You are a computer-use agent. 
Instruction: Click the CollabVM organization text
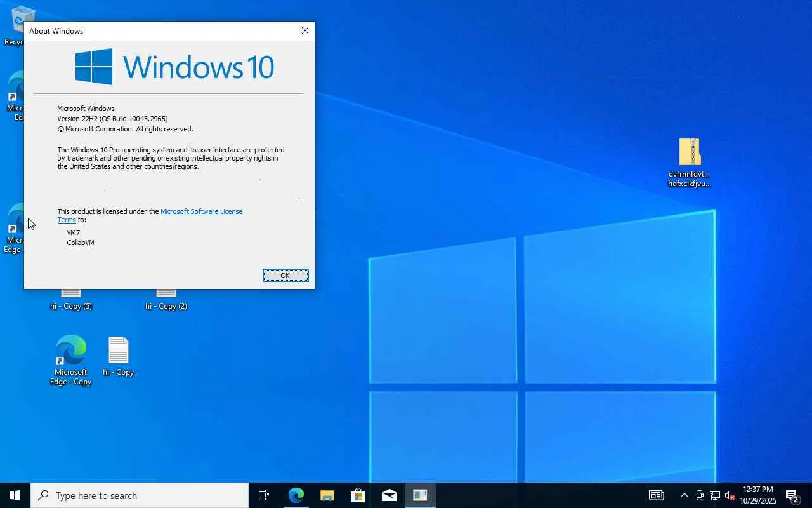pos(81,243)
